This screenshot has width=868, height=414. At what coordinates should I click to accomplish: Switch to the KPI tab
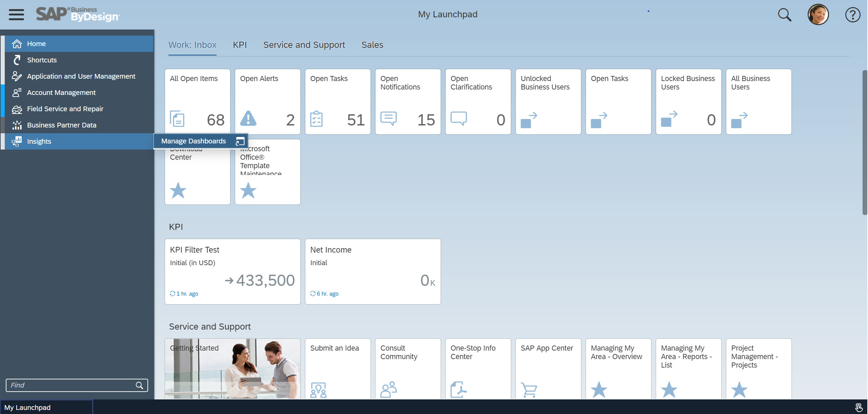[240, 45]
